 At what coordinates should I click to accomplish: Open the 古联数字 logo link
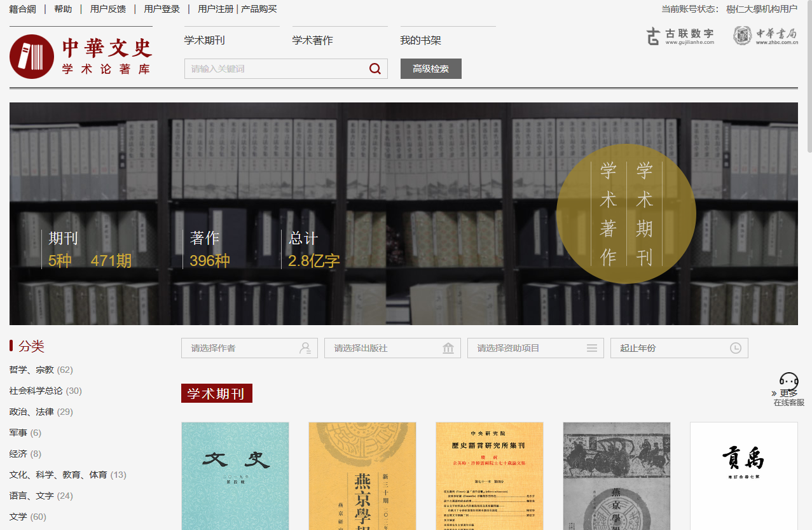(680, 36)
